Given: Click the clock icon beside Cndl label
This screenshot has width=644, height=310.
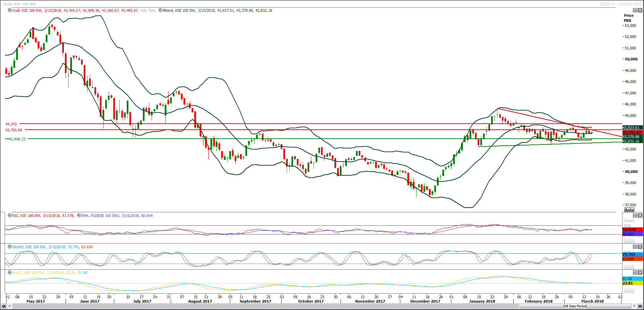Looking at the screenshot, I should tap(10, 10).
